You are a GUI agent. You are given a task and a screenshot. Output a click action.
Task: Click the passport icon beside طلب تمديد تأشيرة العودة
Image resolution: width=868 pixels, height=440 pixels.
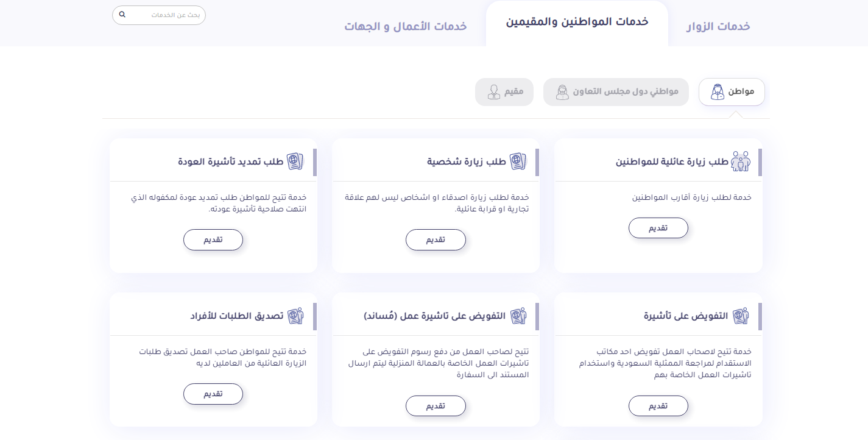[295, 161]
